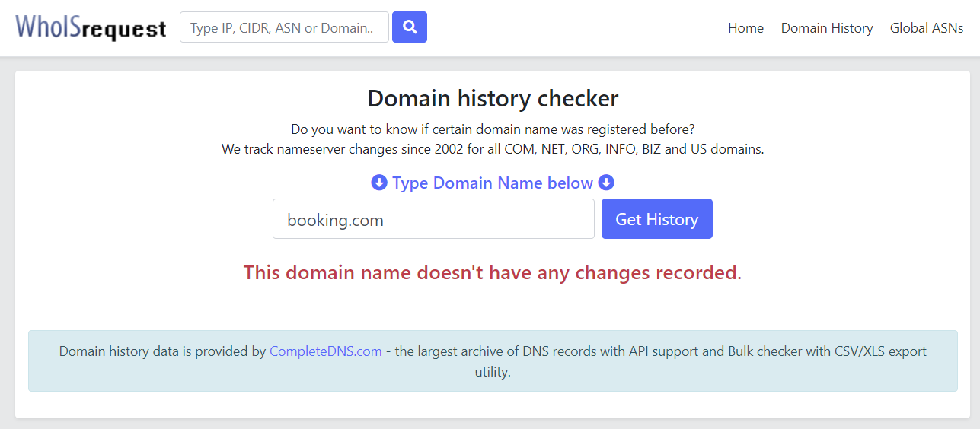Image resolution: width=980 pixels, height=429 pixels.
Task: Click the "Bulk checker with CSV/XLS export" text
Action: pyautogui.click(x=827, y=351)
